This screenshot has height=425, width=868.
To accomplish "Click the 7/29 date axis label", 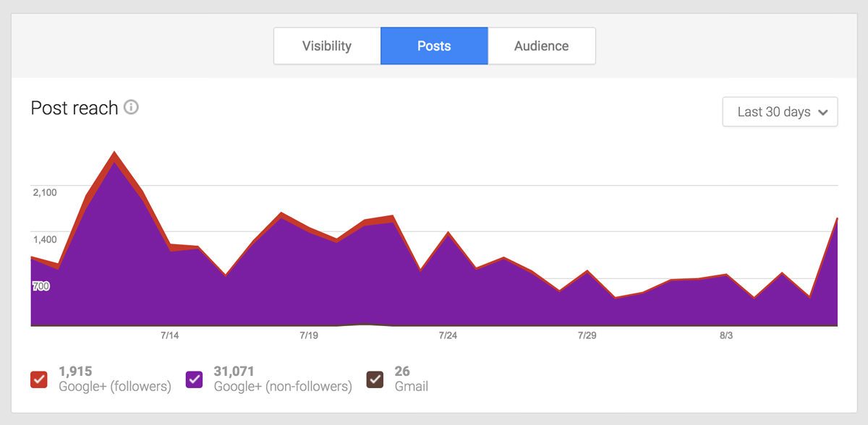I will [587, 335].
